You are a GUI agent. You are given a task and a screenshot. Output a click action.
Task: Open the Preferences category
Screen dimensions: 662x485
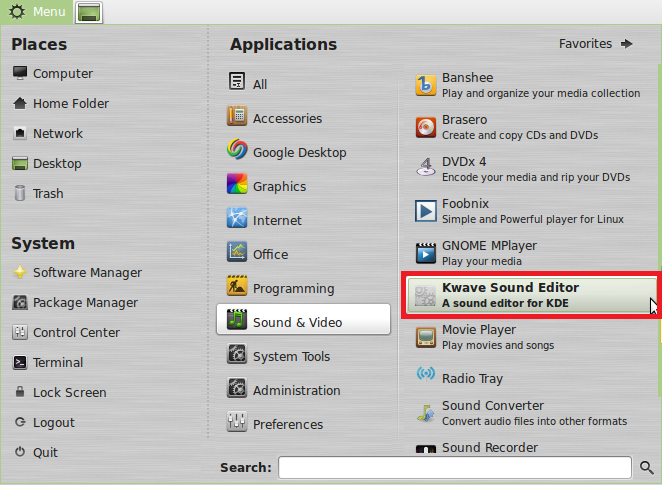click(303, 424)
